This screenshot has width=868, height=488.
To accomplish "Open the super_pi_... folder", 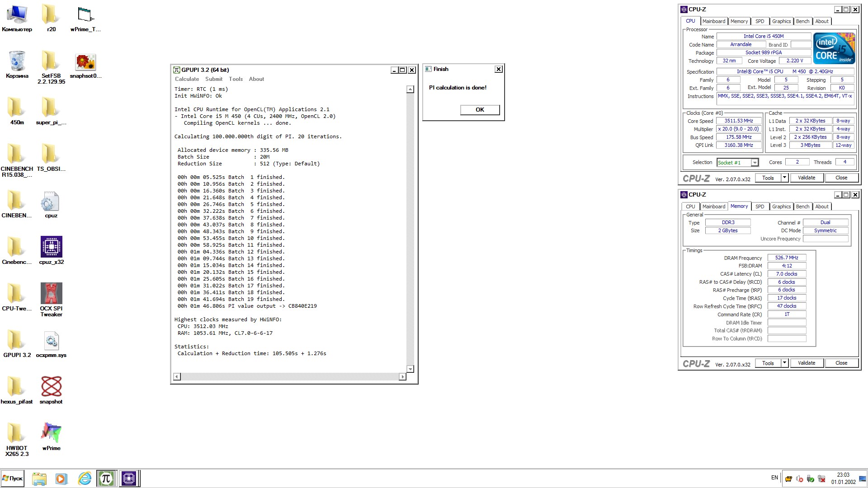I will (51, 112).
